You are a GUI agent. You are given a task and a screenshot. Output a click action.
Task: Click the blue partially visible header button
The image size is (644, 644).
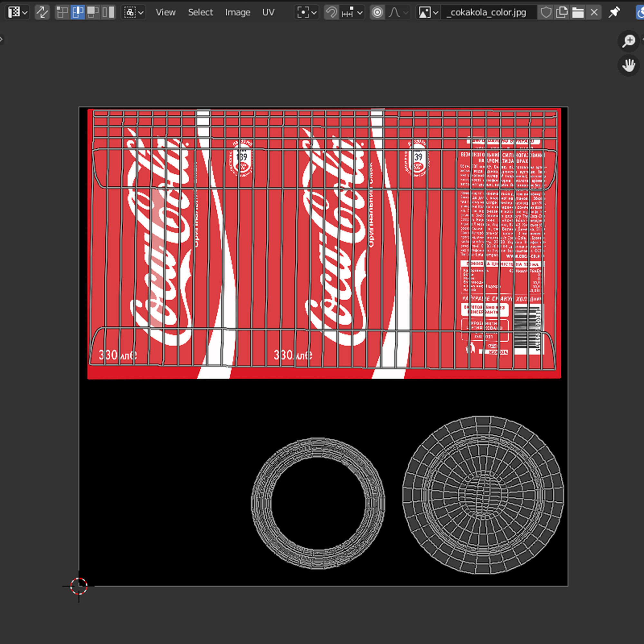click(640, 13)
